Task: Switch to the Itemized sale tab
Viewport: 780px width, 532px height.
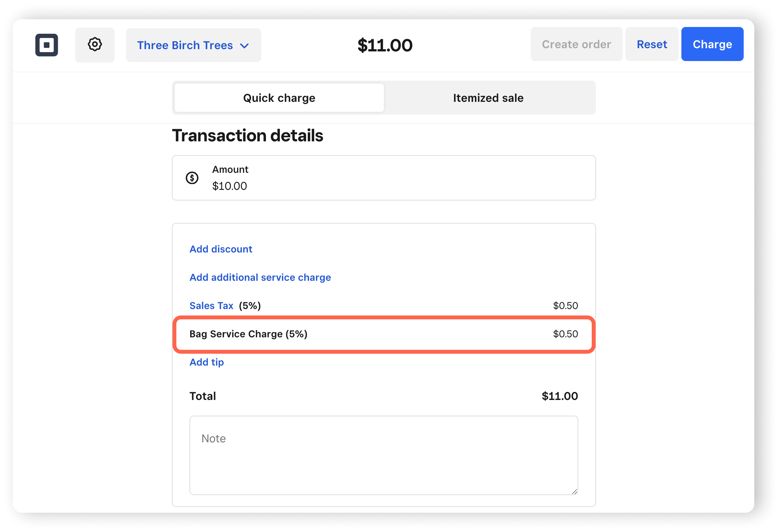Action: (x=488, y=98)
